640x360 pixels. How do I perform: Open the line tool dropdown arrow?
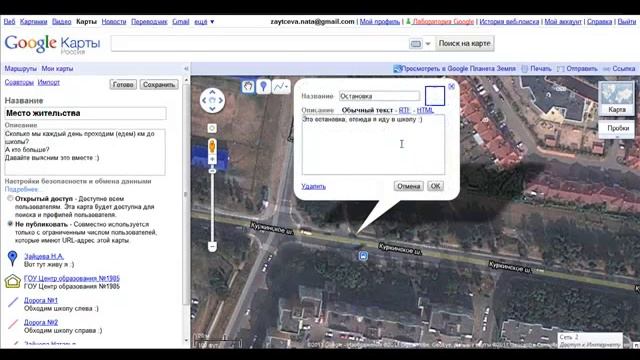(x=287, y=87)
